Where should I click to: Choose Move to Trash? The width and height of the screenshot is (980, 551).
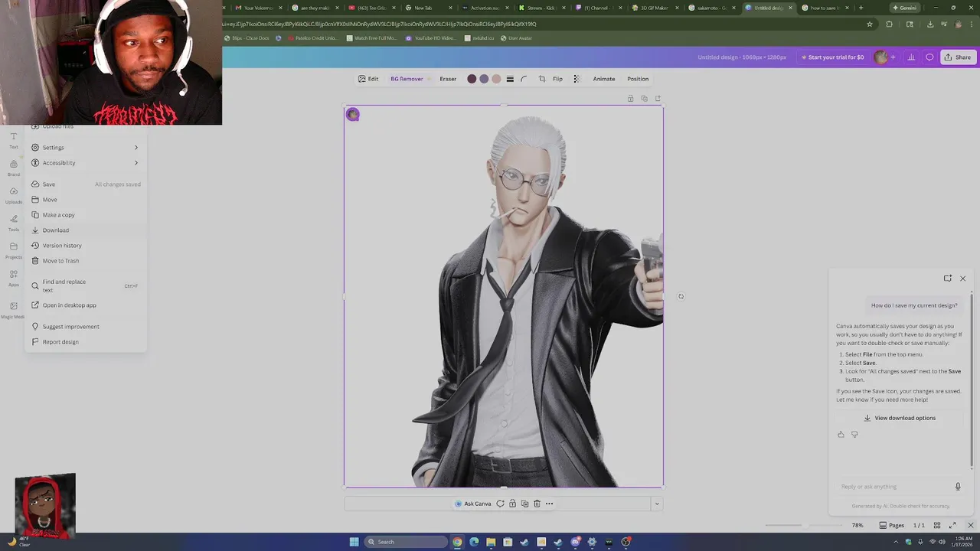coord(85,261)
